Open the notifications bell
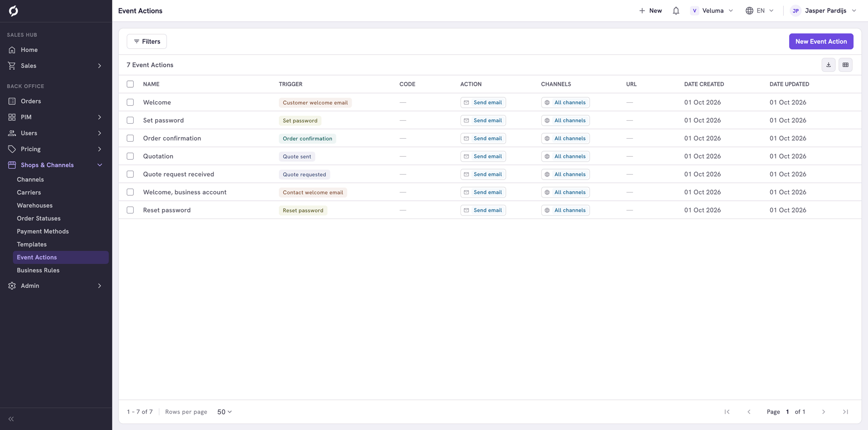The image size is (868, 430). (x=676, y=10)
